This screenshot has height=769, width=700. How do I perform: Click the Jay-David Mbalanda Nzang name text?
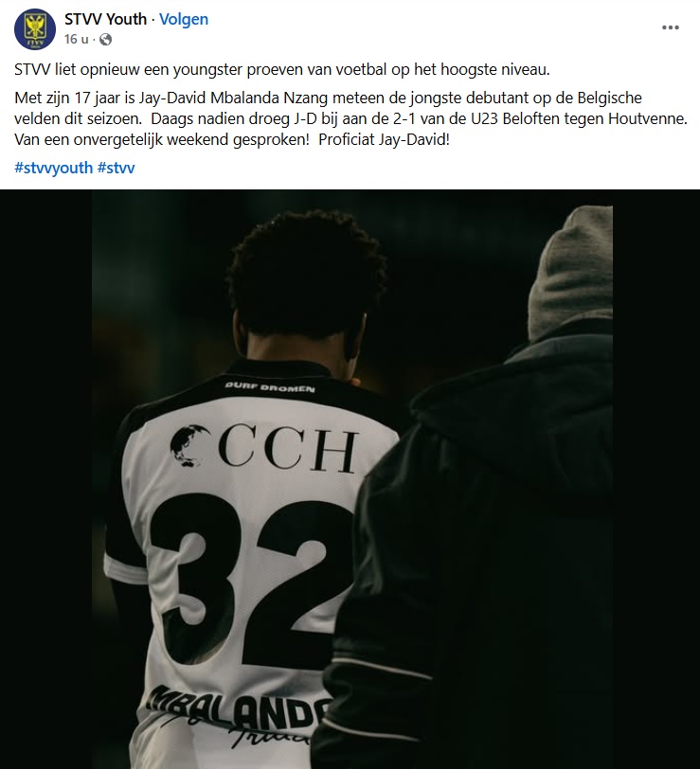pyautogui.click(x=233, y=98)
